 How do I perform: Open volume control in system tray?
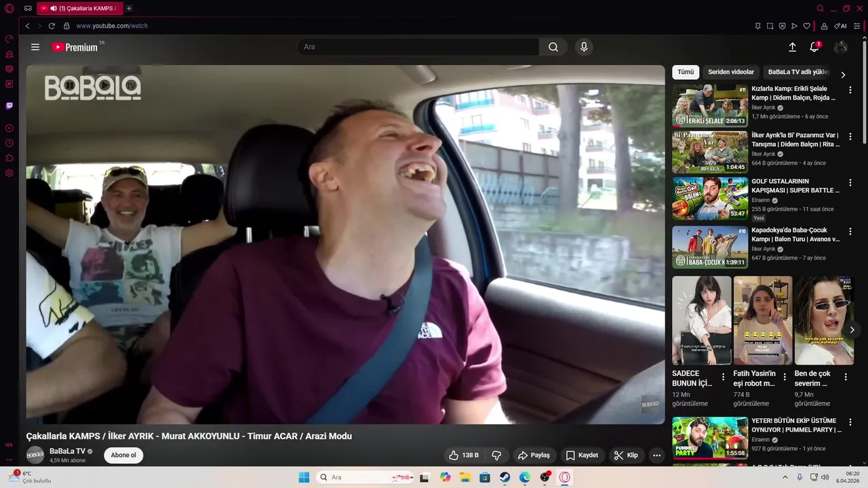(x=825, y=477)
